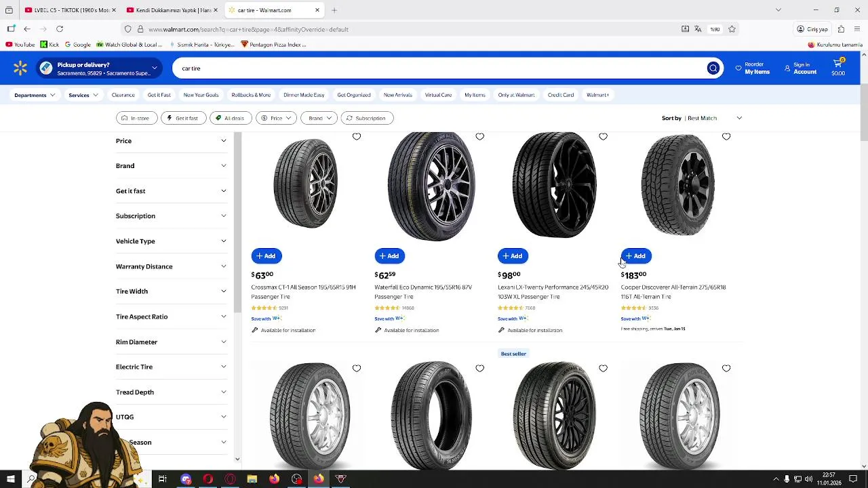Image resolution: width=868 pixels, height=488 pixels.
Task: Open taskbar volume speaker icon
Action: click(x=808, y=479)
